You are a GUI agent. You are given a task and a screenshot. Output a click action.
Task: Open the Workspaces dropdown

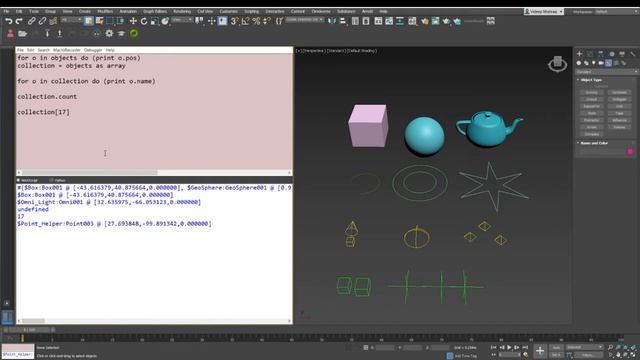coord(617,11)
